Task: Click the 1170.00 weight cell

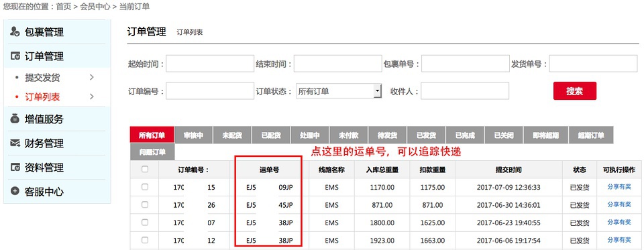Action: [x=382, y=188]
